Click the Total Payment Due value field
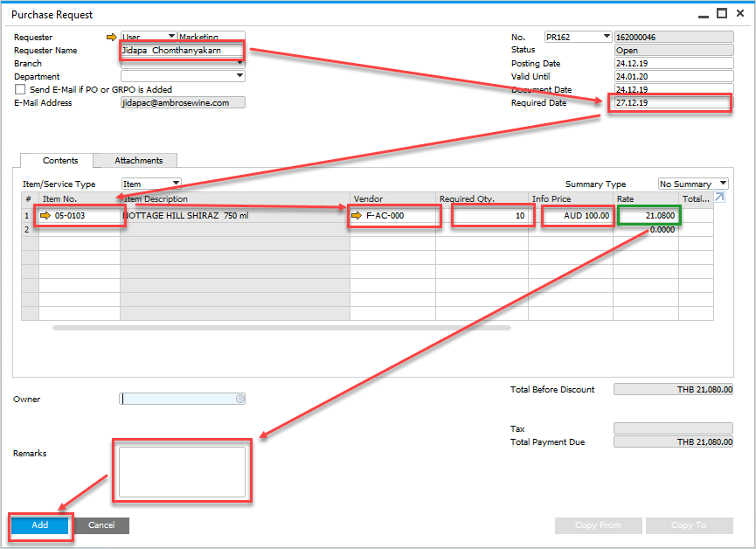The height and width of the screenshot is (549, 756). [x=673, y=441]
